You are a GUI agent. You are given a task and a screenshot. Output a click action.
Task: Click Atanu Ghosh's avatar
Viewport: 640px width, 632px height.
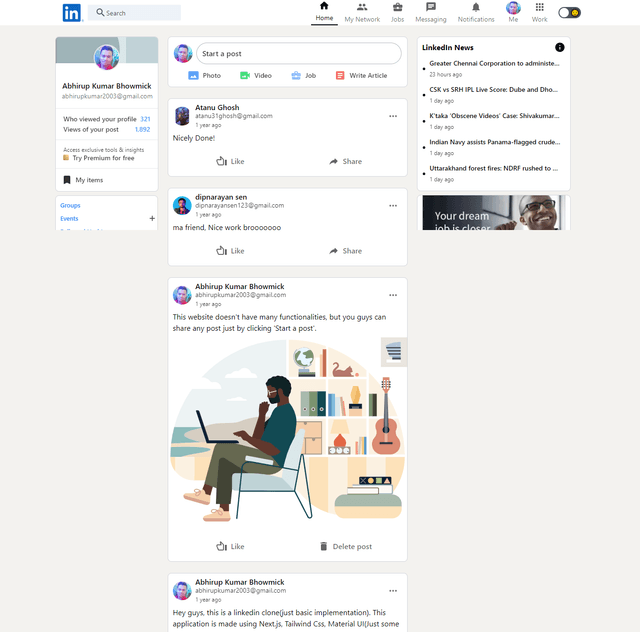[x=182, y=116]
